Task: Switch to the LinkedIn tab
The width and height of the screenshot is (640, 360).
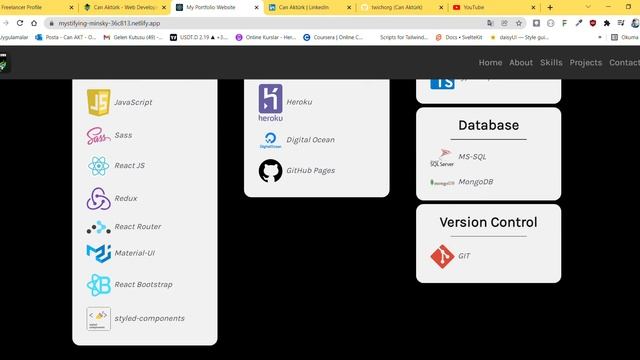Action: point(309,7)
